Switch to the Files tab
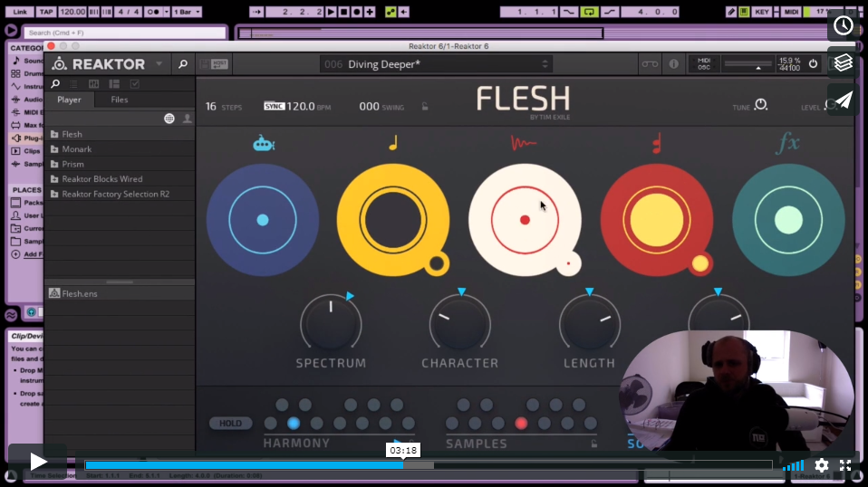868x487 pixels. pyautogui.click(x=119, y=100)
